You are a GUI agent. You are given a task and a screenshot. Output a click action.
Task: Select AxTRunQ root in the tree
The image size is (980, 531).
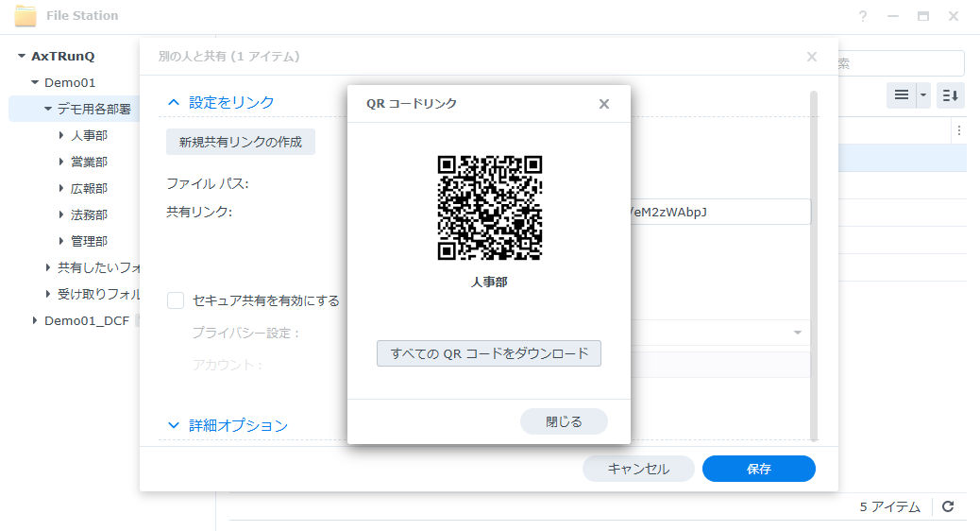(x=63, y=57)
